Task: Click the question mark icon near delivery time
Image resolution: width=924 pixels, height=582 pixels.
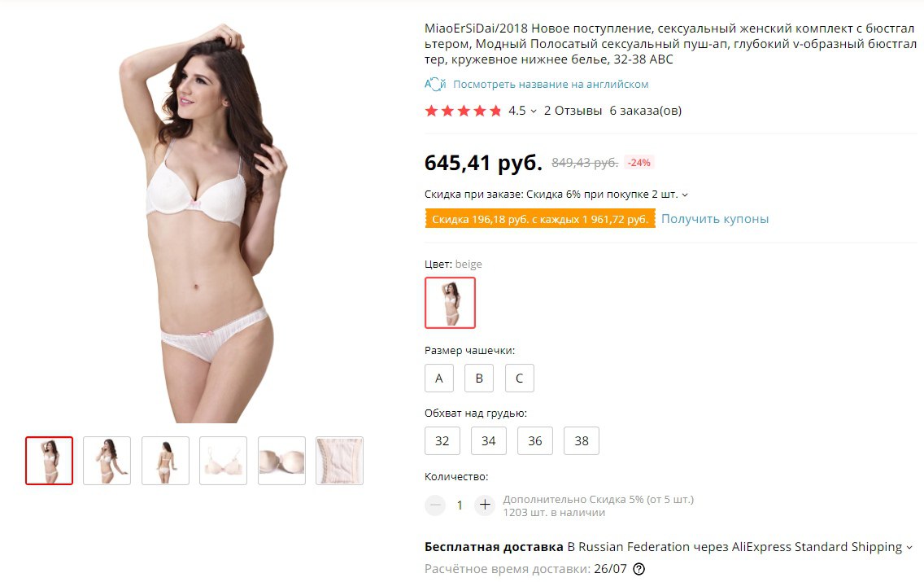Action: (639, 569)
